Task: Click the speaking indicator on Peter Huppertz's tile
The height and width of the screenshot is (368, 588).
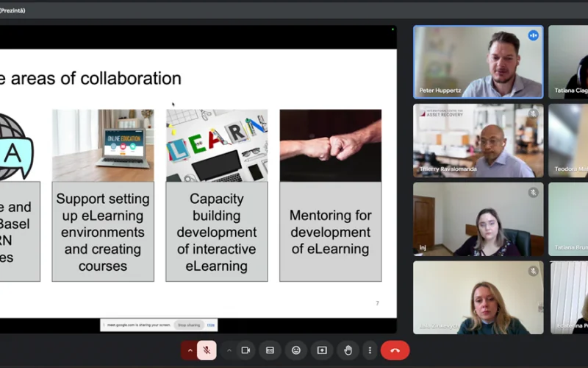Action: (533, 35)
